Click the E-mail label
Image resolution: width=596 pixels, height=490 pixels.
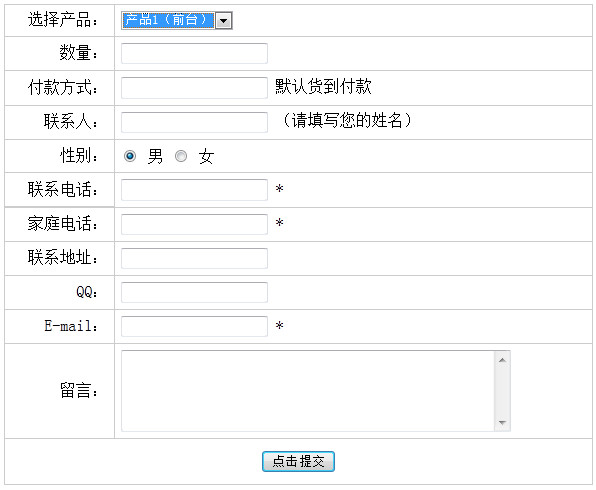point(71,326)
